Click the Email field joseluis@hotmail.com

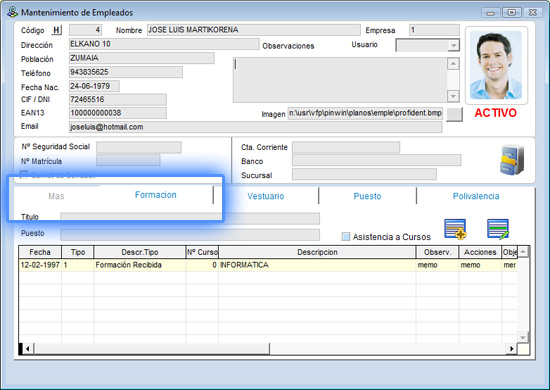[255, 127]
